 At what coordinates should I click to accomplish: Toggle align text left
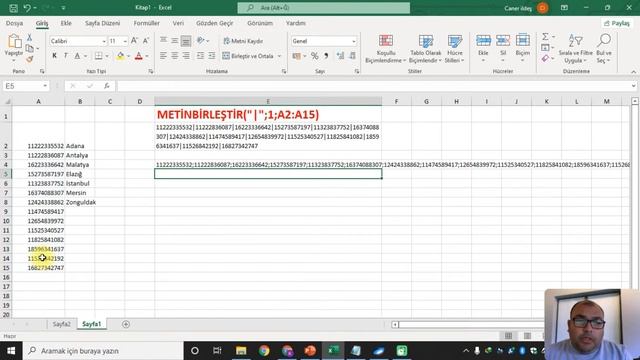pos(163,56)
